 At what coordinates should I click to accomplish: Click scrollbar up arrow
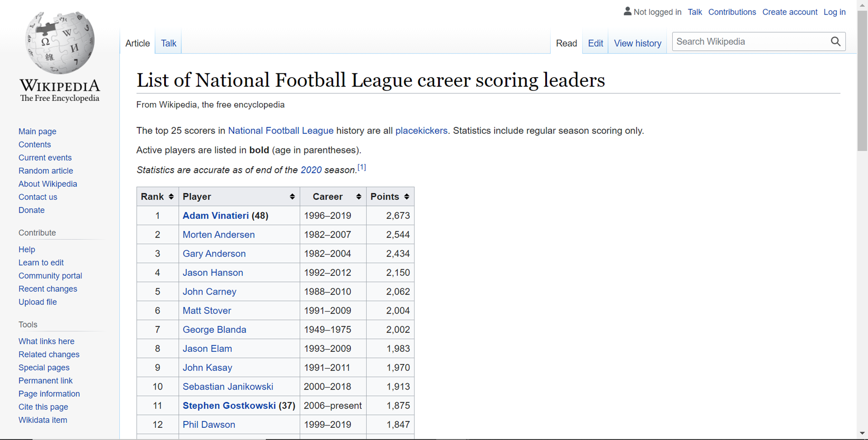[862, 5]
